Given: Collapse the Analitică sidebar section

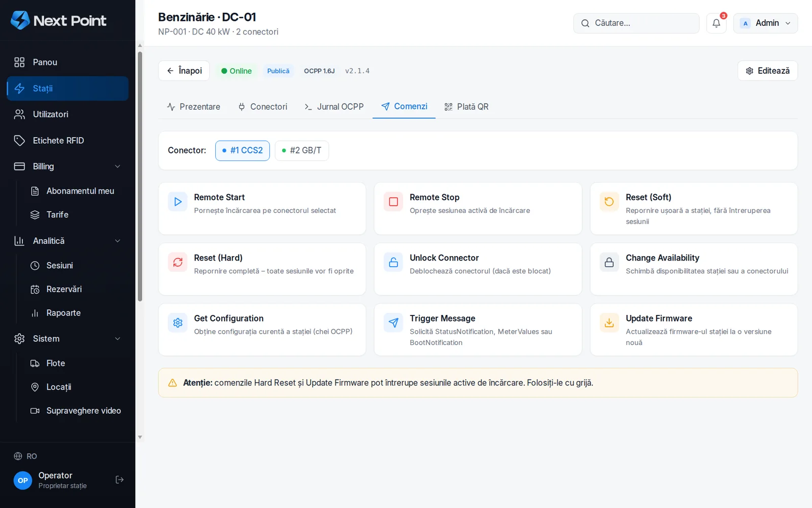Looking at the screenshot, I should tap(67, 241).
